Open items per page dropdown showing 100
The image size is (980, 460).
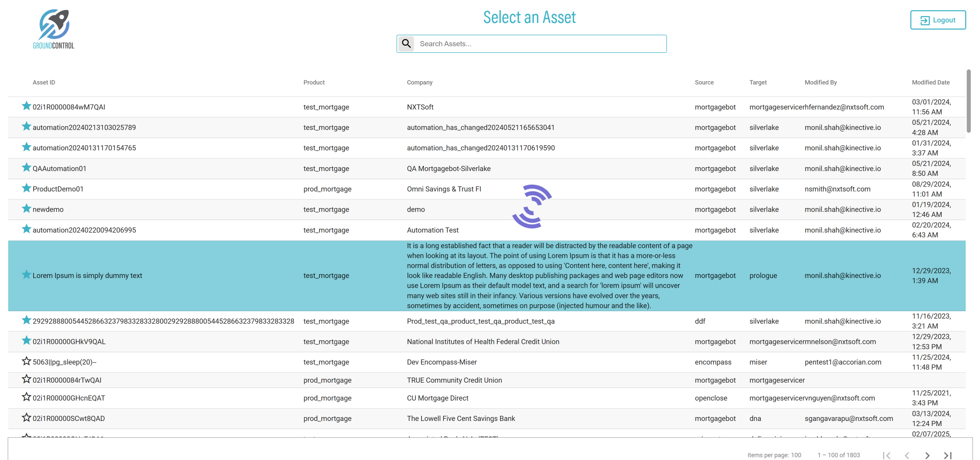point(796,455)
